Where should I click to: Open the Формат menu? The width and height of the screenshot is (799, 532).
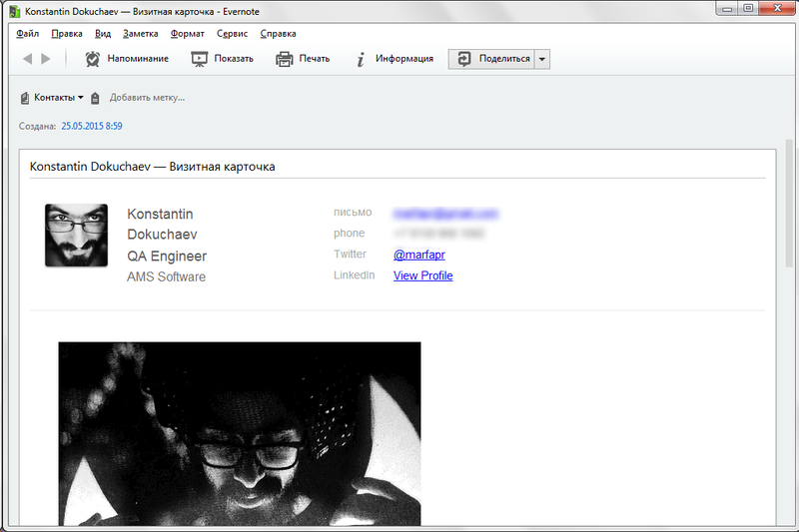tap(187, 34)
